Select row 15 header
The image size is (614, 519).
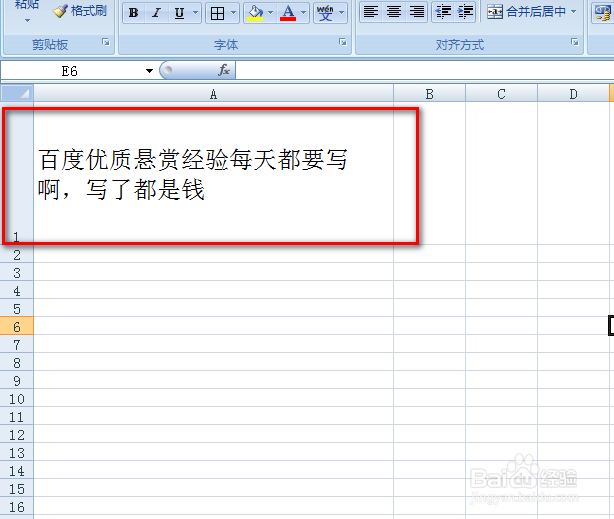click(x=16, y=489)
